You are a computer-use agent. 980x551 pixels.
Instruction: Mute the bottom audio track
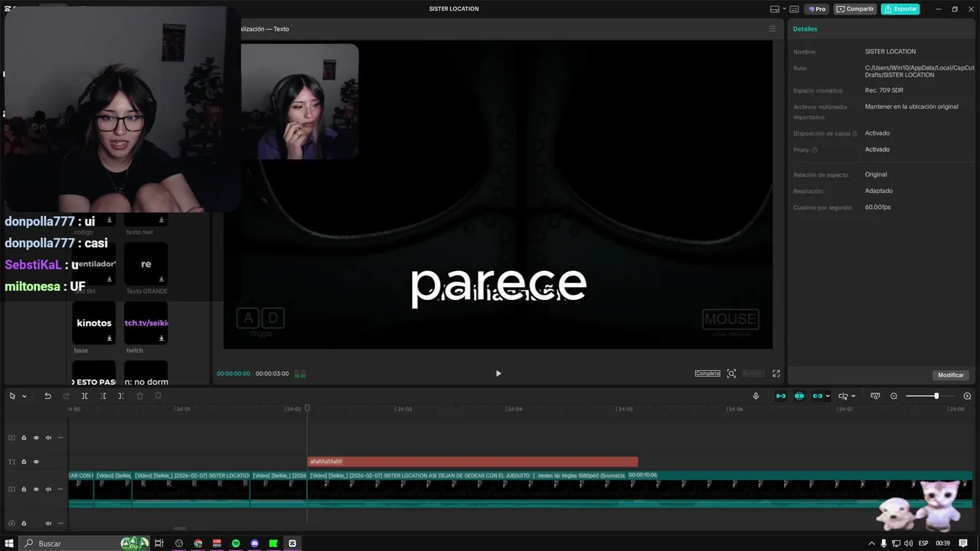click(x=48, y=523)
